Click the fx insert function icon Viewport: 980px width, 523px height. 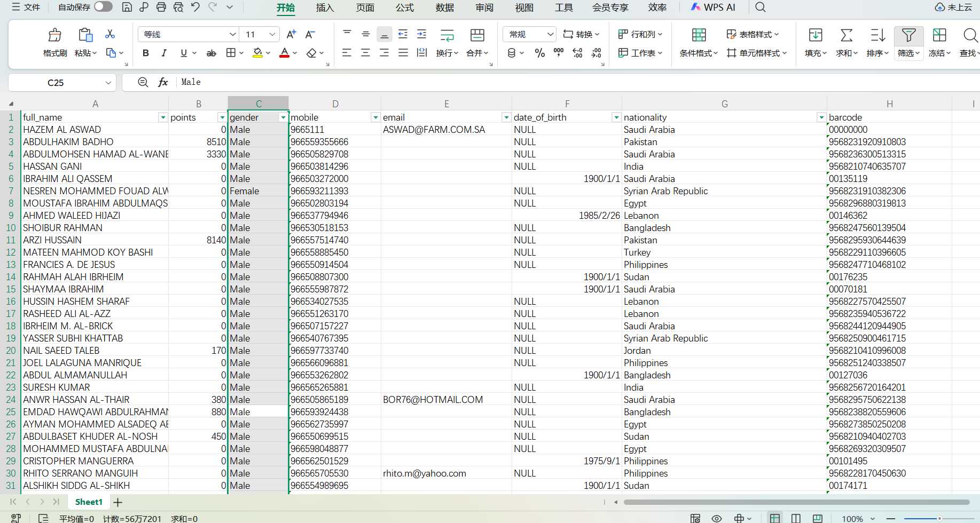point(163,82)
